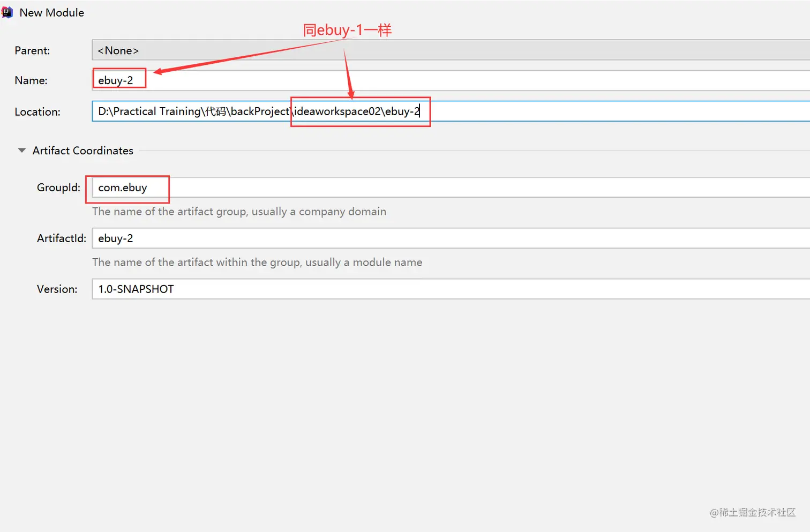
Task: Click the IntelliJ IDEA icon in the title bar
Action: 6,12
